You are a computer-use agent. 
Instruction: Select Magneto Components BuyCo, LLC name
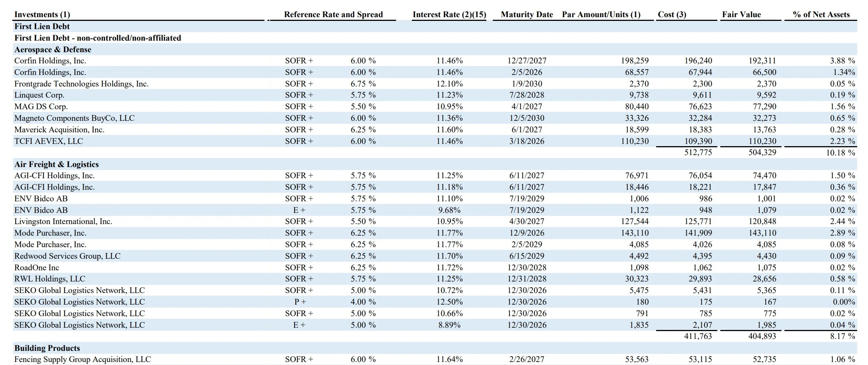point(74,118)
